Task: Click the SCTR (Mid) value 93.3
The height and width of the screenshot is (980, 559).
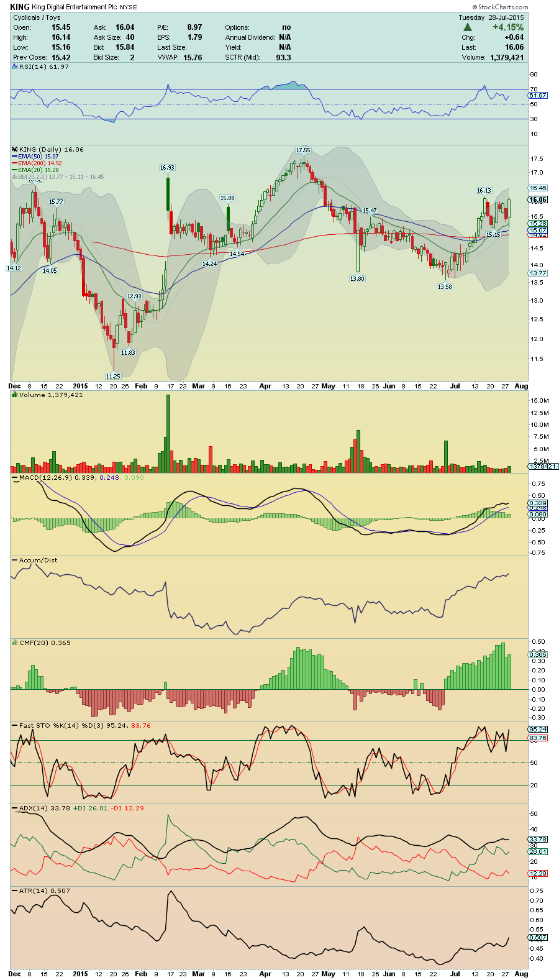Action: pyautogui.click(x=283, y=57)
